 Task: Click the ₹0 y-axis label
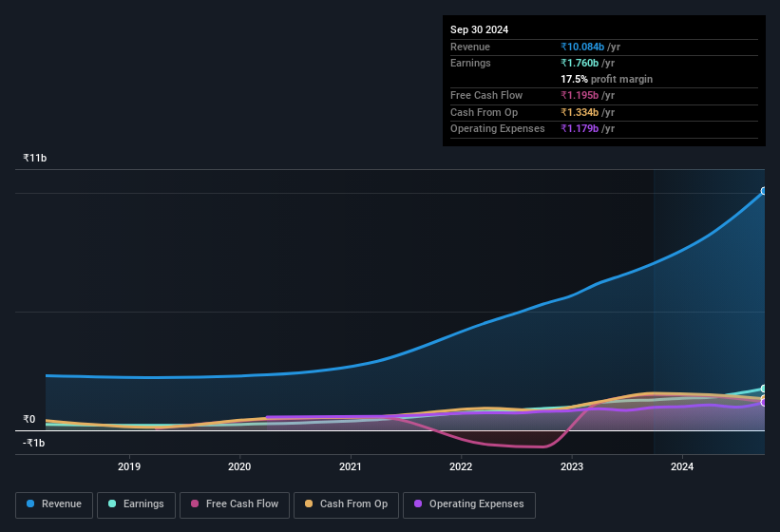(29, 419)
